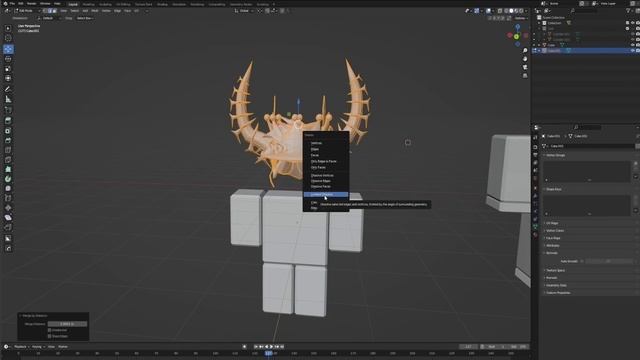The height and width of the screenshot is (360, 640).
Task: Select the 3D Cursor tool
Action: click(8, 38)
